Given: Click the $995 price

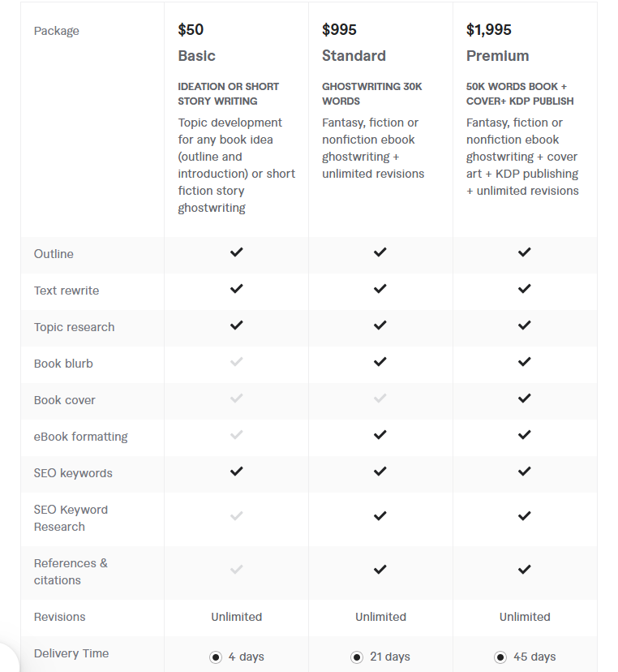Looking at the screenshot, I should 339,29.
